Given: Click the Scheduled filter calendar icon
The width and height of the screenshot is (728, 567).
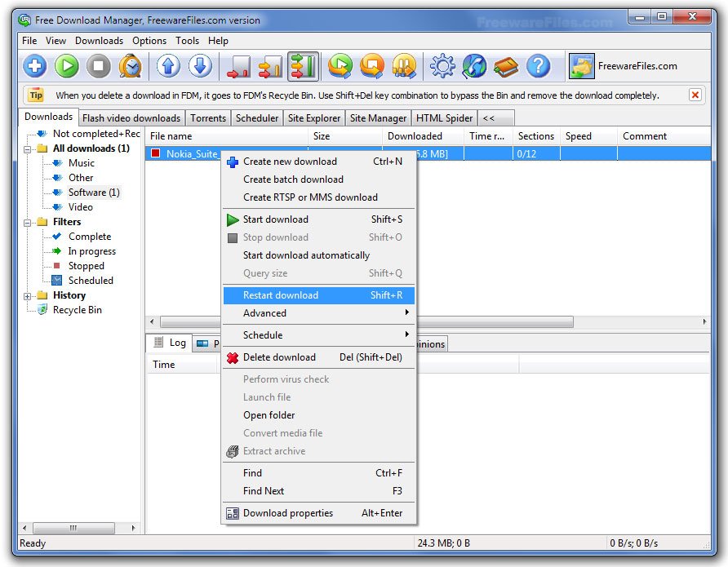Looking at the screenshot, I should pyautogui.click(x=56, y=281).
